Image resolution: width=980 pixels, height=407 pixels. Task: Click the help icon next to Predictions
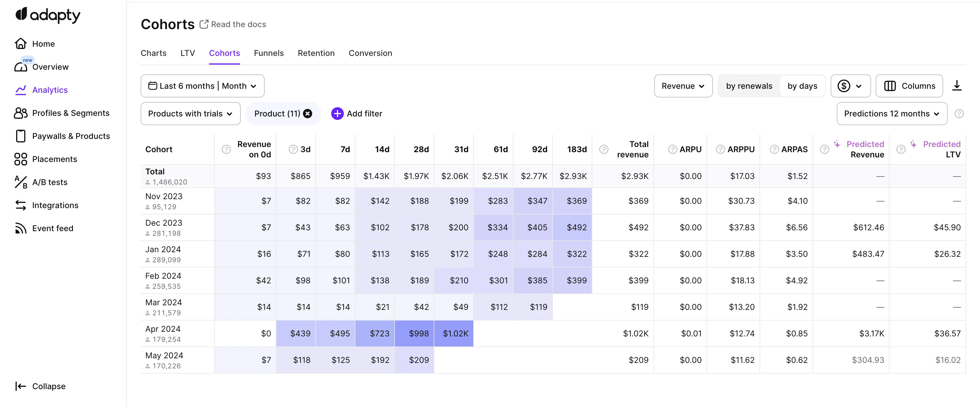959,113
